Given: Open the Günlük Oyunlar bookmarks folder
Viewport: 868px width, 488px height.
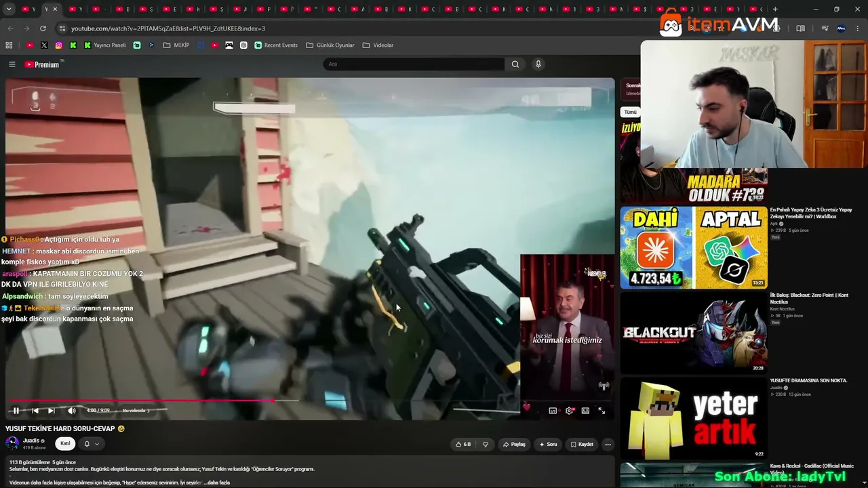Looking at the screenshot, I should [x=330, y=45].
